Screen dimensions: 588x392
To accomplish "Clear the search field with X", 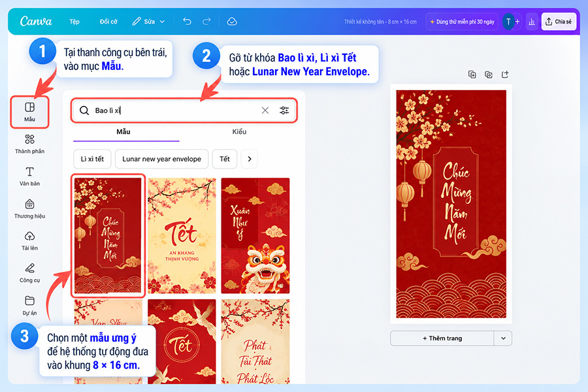I will (x=265, y=110).
